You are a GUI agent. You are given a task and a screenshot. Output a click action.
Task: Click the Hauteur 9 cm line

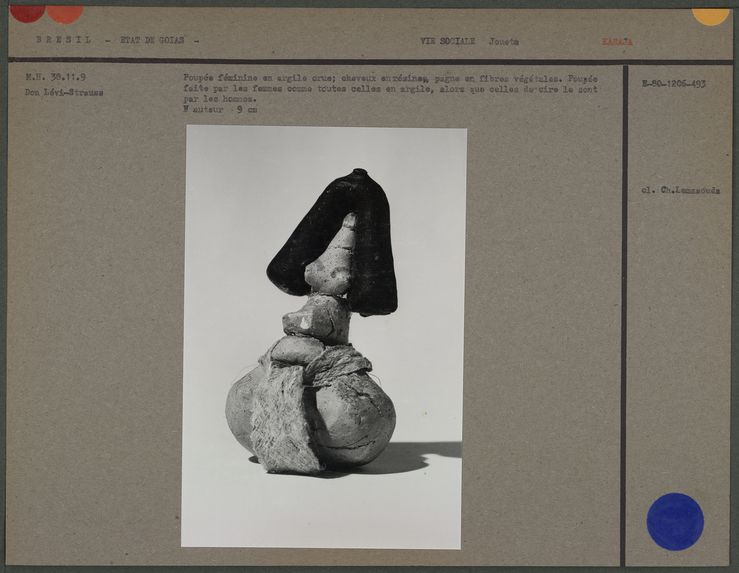(x=220, y=110)
